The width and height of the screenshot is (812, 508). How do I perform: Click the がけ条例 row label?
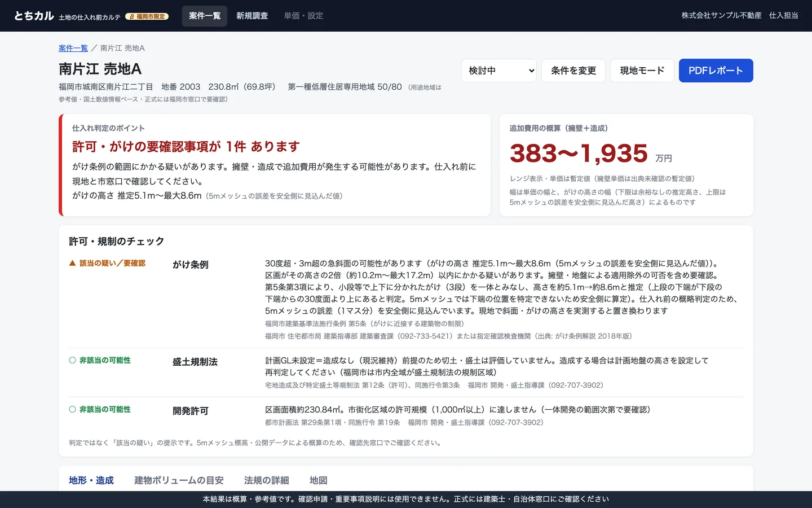point(191,265)
